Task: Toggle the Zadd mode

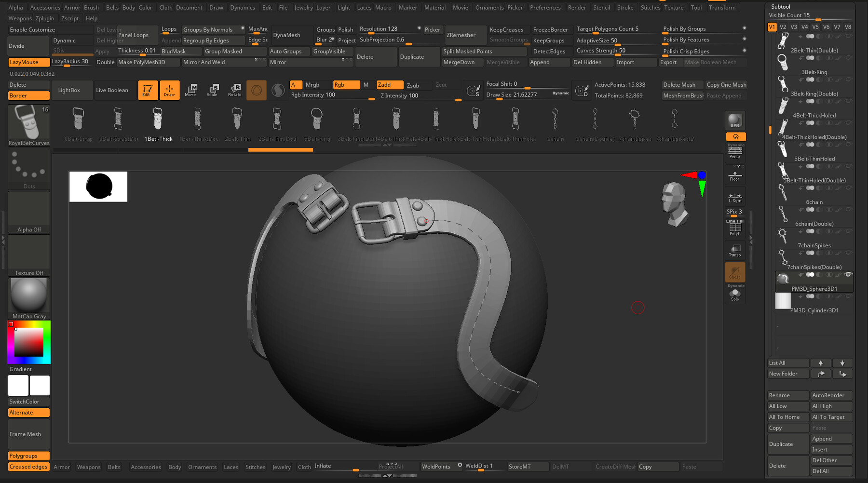Action: (x=390, y=85)
